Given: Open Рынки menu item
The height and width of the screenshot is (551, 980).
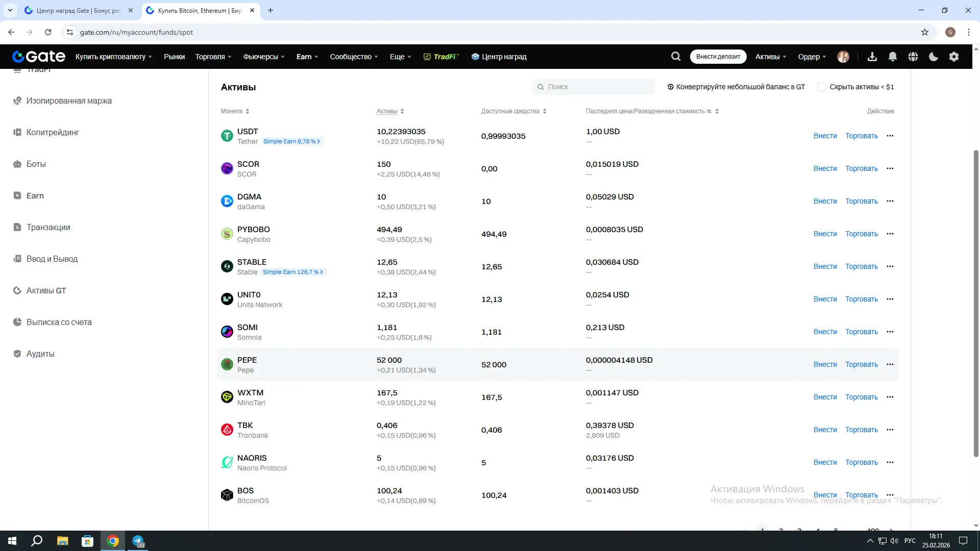Looking at the screenshot, I should (174, 57).
